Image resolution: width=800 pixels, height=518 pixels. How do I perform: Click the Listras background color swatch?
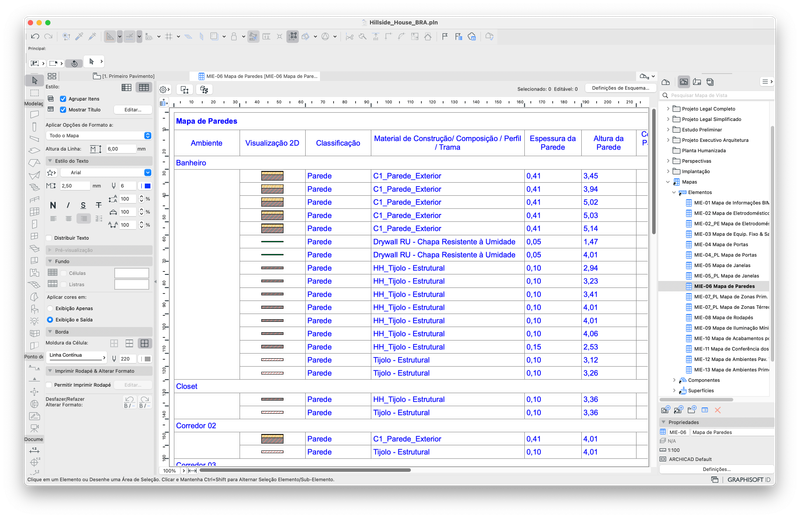pos(132,284)
